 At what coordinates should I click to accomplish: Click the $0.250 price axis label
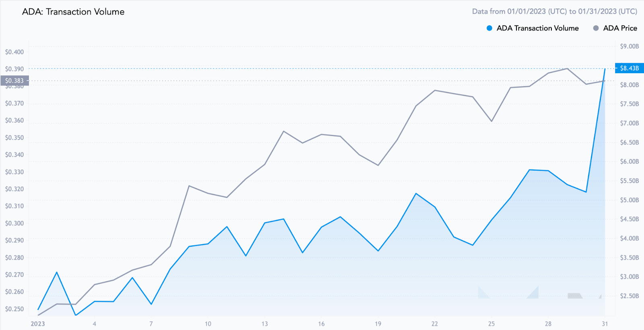coord(14,309)
